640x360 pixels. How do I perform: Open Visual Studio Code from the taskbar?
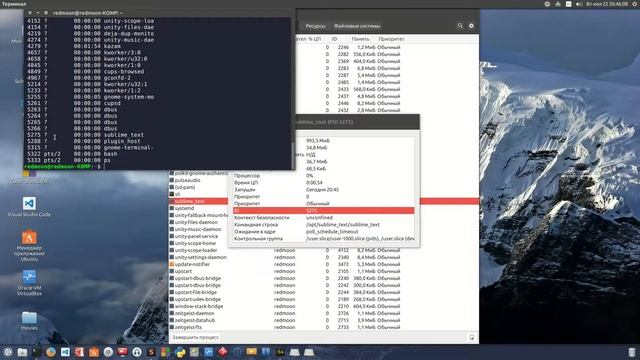[x=65, y=352]
